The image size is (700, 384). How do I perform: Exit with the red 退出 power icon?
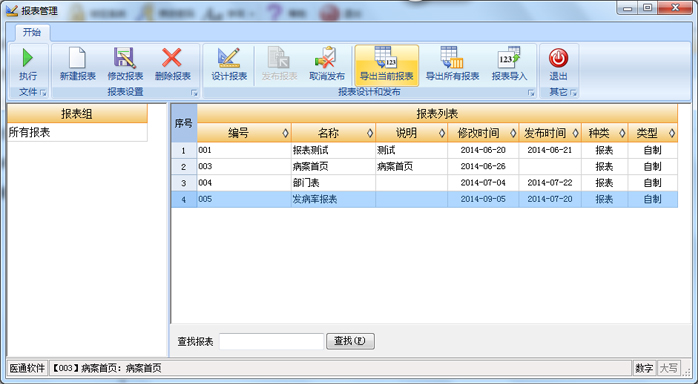558,58
